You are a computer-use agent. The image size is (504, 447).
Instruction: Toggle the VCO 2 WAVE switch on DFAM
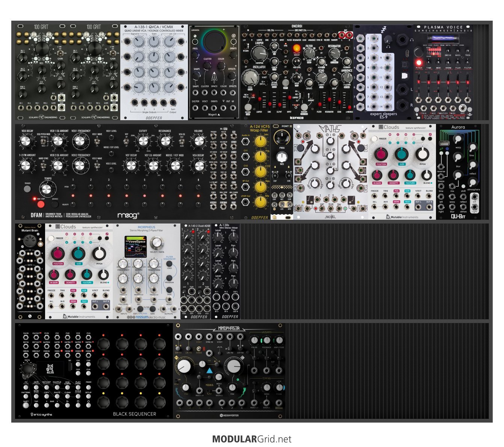tap(97, 166)
